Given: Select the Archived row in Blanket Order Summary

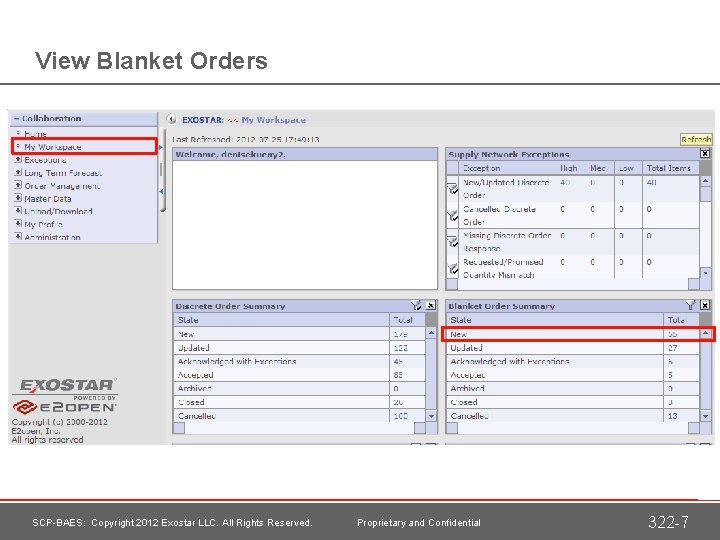Looking at the screenshot, I should 572,388.
